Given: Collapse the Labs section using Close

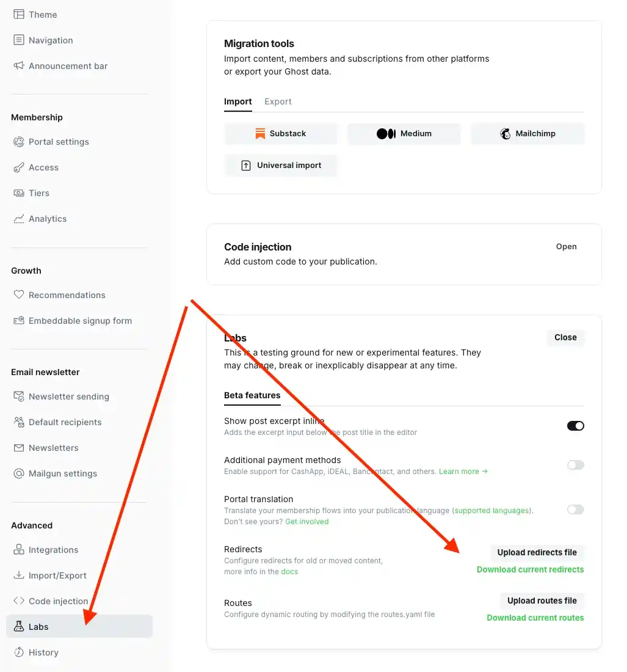Looking at the screenshot, I should pyautogui.click(x=564, y=337).
